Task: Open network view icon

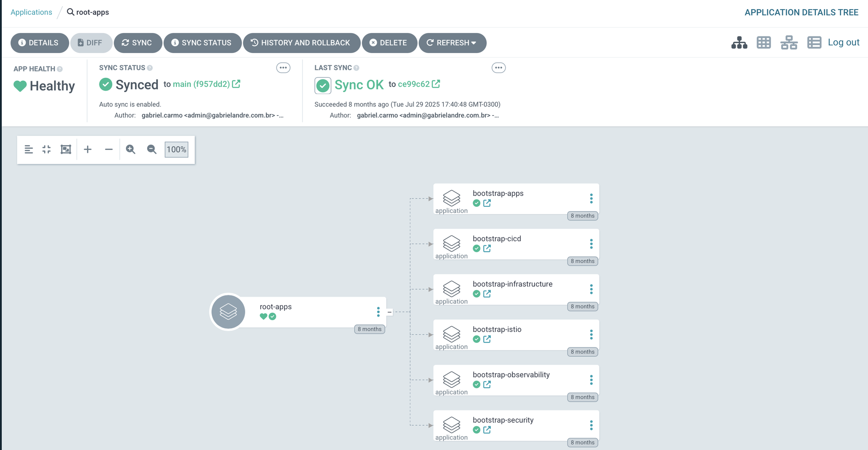Action: (789, 43)
